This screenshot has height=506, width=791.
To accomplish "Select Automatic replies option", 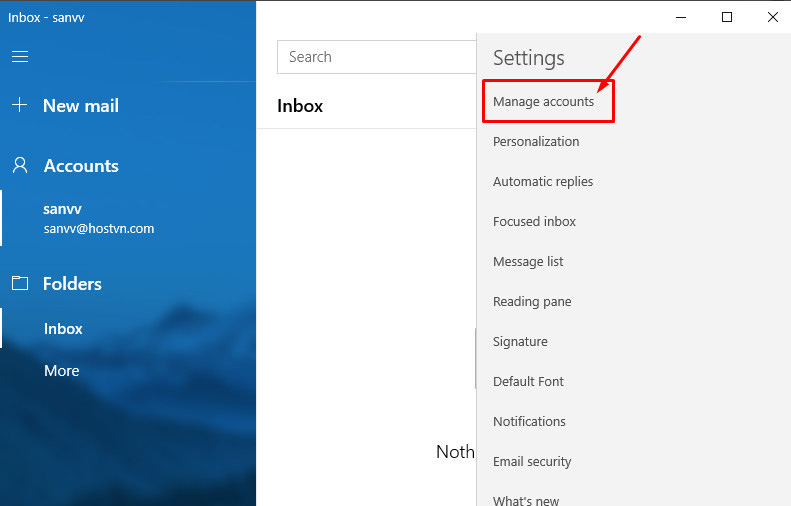I will 543,182.
